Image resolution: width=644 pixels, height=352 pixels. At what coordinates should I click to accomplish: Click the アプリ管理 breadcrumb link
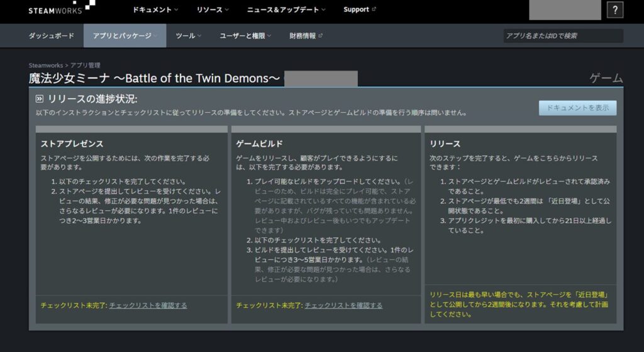(x=85, y=65)
